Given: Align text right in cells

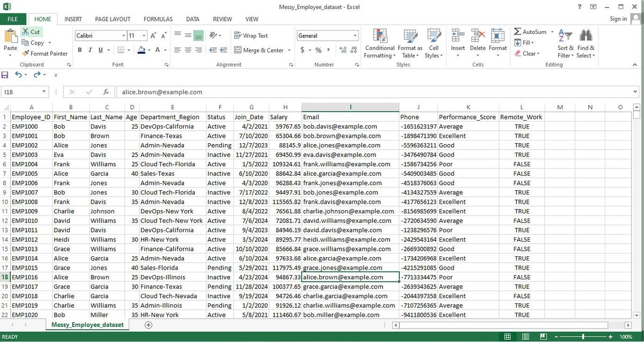Looking at the screenshot, I should pyautogui.click(x=199, y=50).
